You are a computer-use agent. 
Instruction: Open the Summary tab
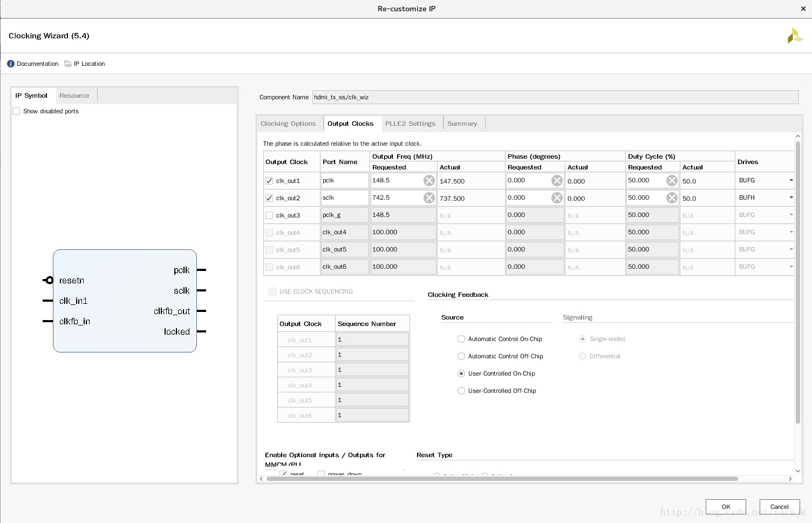462,124
